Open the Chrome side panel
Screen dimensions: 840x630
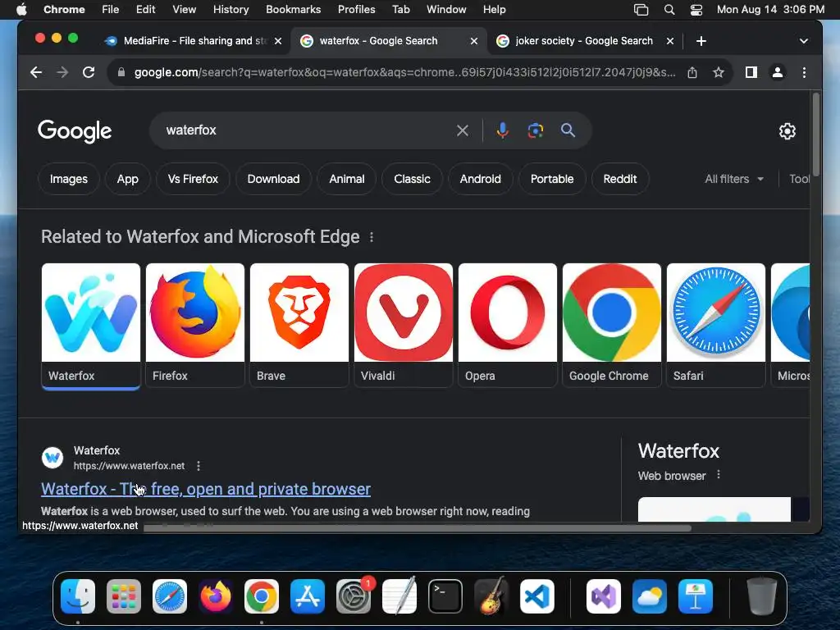[751, 72]
